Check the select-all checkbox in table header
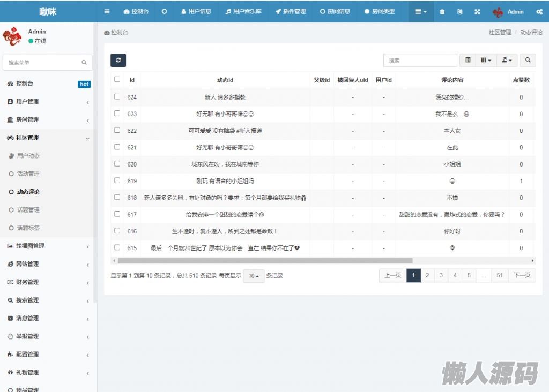The image size is (549, 392). coord(117,80)
